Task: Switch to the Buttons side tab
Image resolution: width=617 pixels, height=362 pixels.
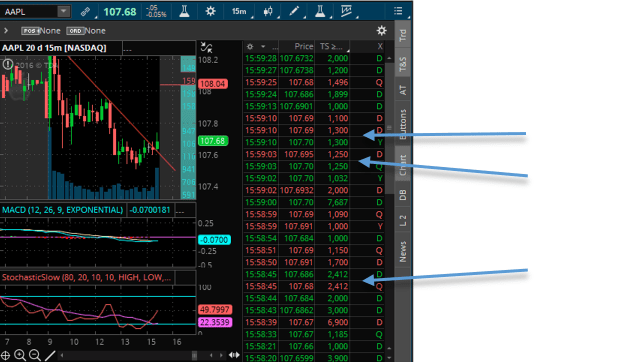Action: pos(403,124)
